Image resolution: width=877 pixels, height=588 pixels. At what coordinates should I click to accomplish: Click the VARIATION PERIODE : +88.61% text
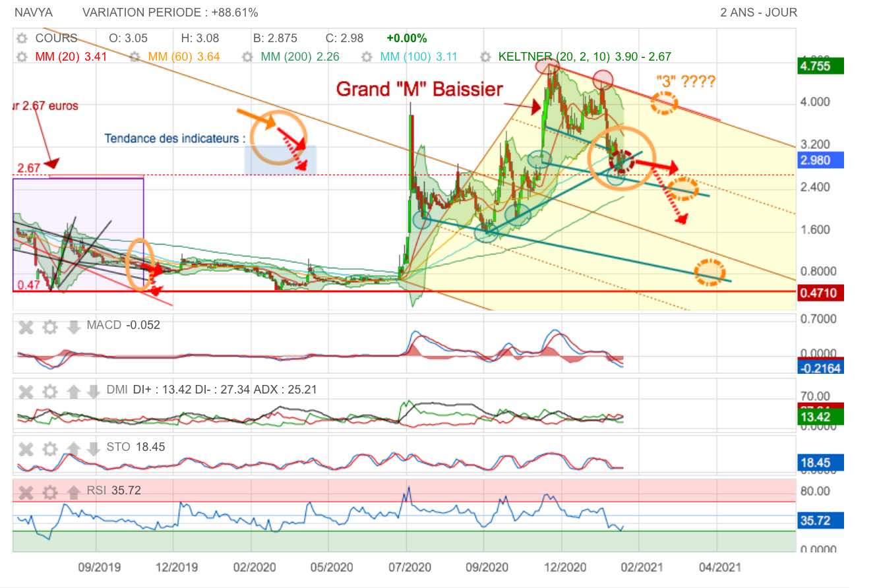[x=170, y=13]
